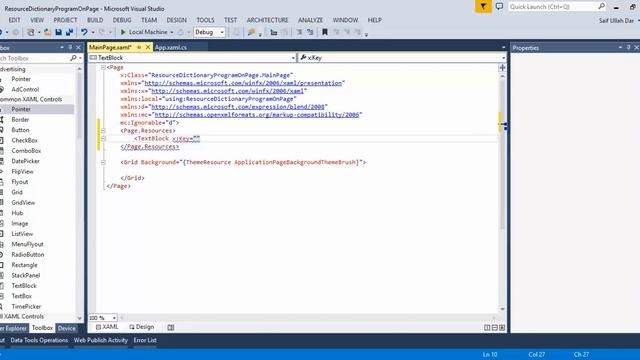Click the Toolbox vertical scrollbar
The image size is (640, 360).
click(x=79, y=193)
